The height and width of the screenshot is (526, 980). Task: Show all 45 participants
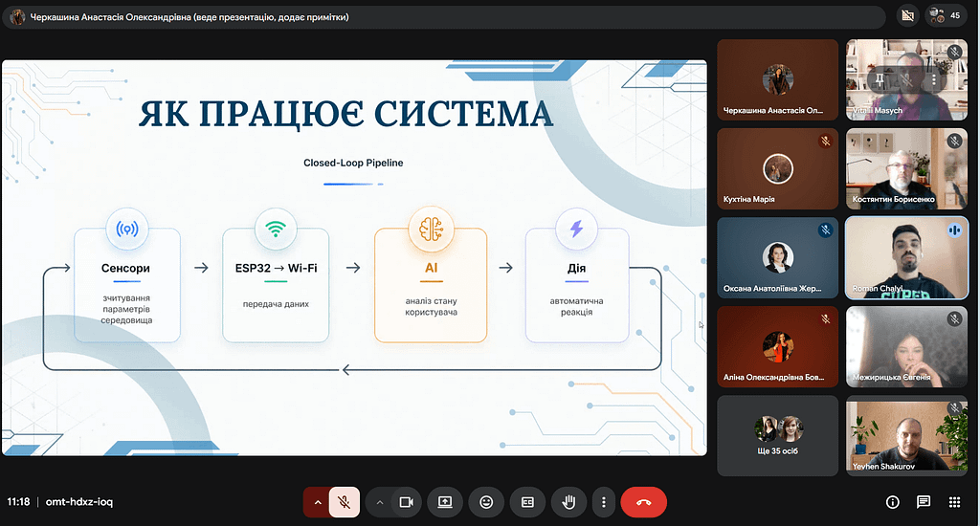[945, 15]
